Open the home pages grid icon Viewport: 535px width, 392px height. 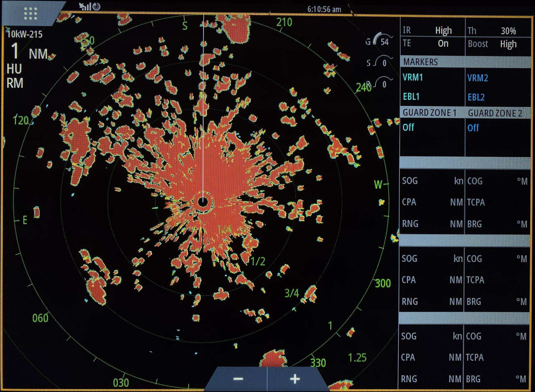pos(31,13)
